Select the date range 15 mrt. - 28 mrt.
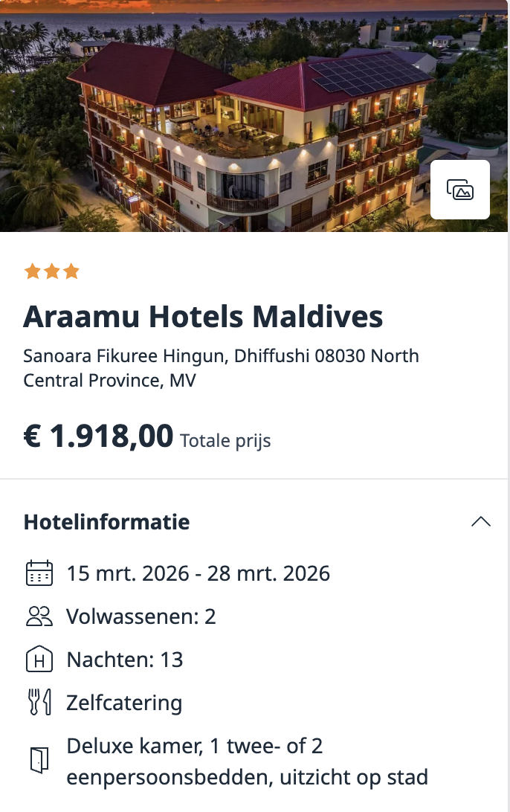 198,573
